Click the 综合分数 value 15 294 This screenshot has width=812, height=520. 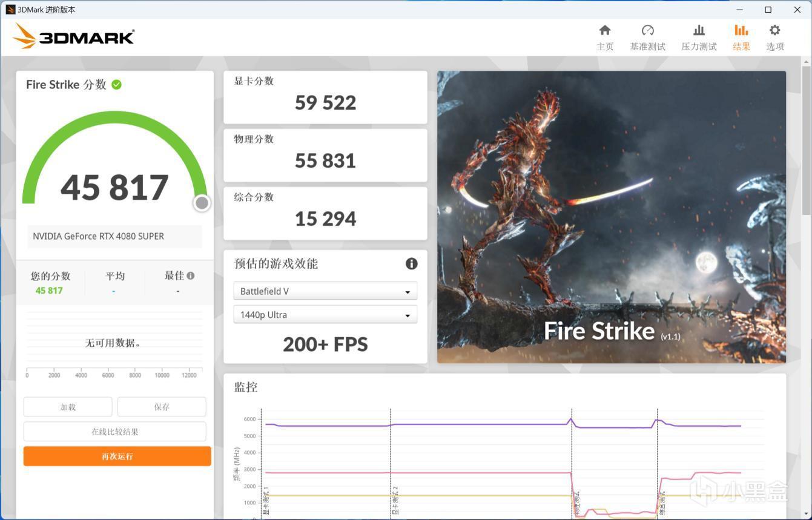[x=325, y=219]
